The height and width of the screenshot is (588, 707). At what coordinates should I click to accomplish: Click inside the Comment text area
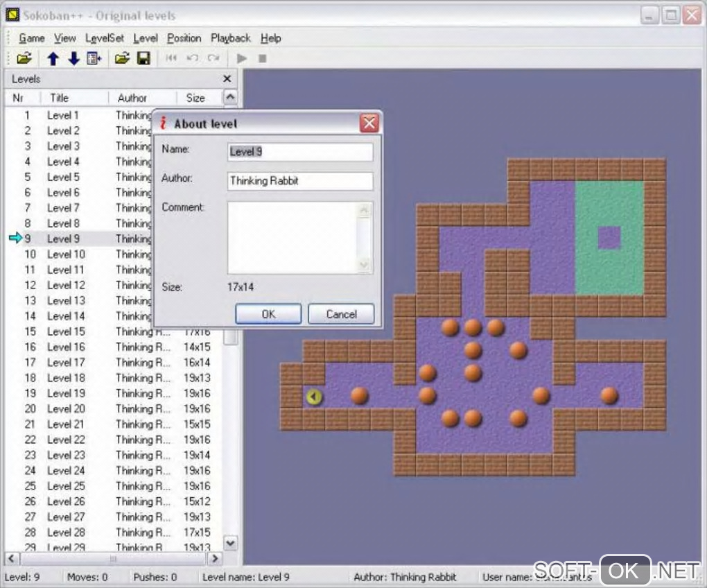pos(293,238)
